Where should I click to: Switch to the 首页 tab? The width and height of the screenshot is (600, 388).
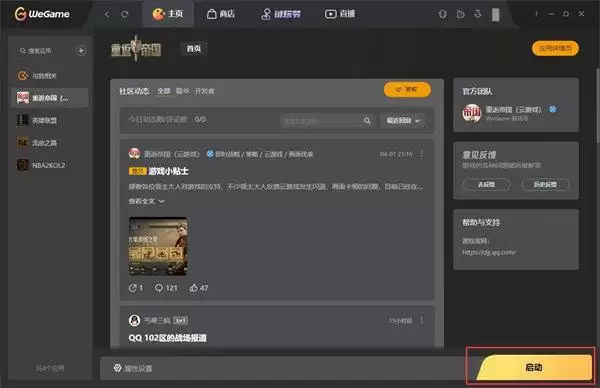[x=194, y=49]
